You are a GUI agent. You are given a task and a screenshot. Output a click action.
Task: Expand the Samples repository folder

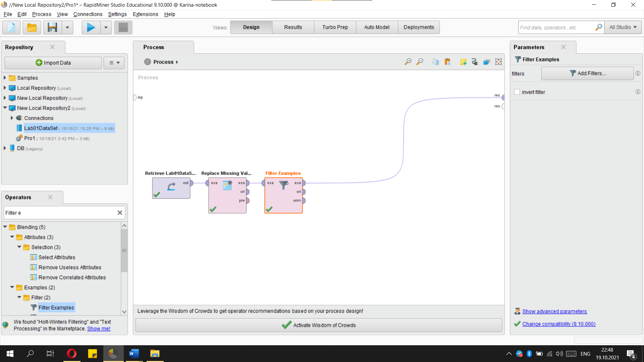click(5, 77)
